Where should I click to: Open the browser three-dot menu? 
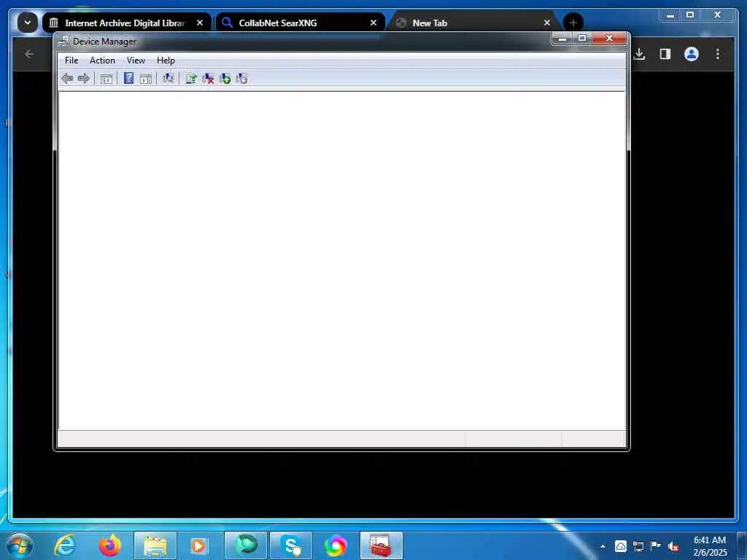(718, 54)
